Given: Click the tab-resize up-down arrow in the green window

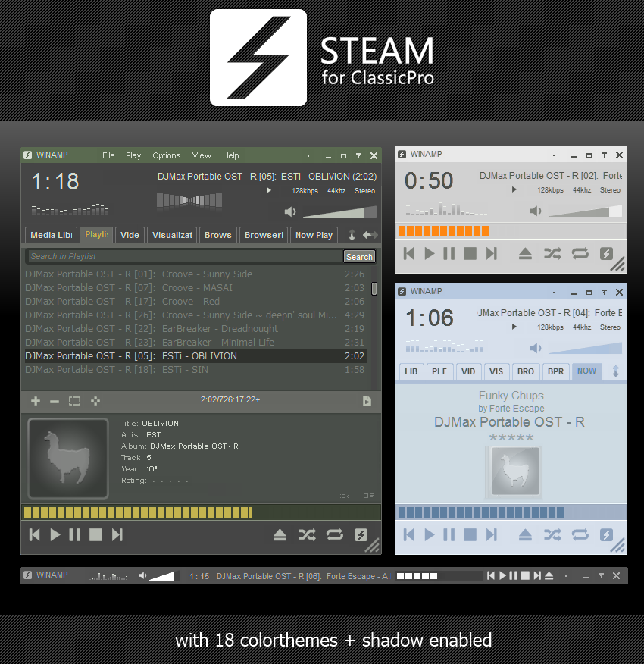Looking at the screenshot, I should pyautogui.click(x=352, y=235).
